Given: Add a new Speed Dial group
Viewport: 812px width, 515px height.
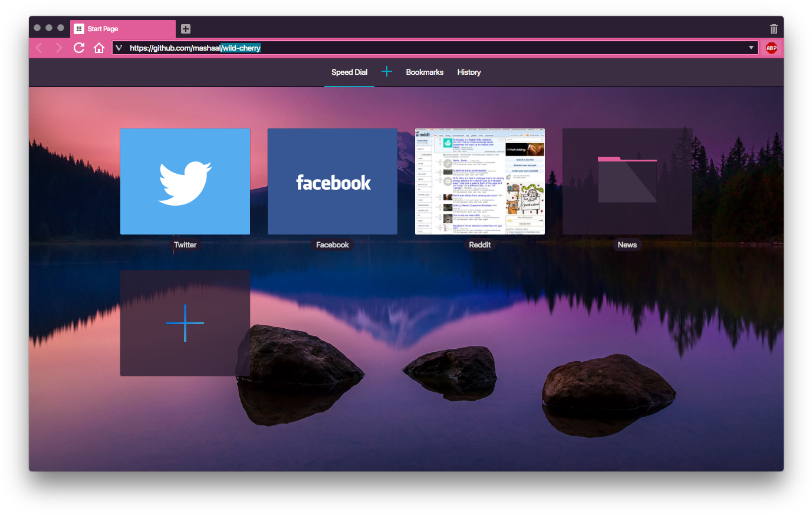Looking at the screenshot, I should click(x=387, y=72).
